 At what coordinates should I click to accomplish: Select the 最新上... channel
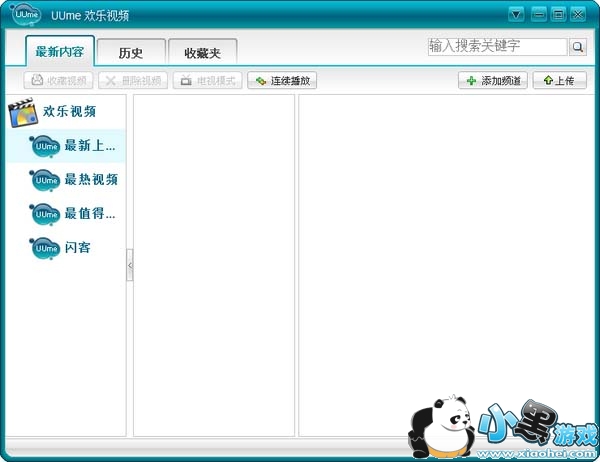pyautogui.click(x=66, y=146)
